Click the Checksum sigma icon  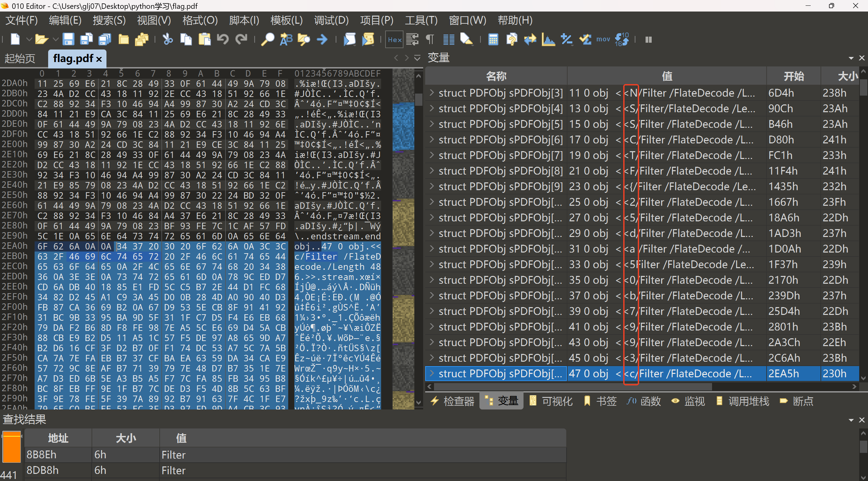585,40
